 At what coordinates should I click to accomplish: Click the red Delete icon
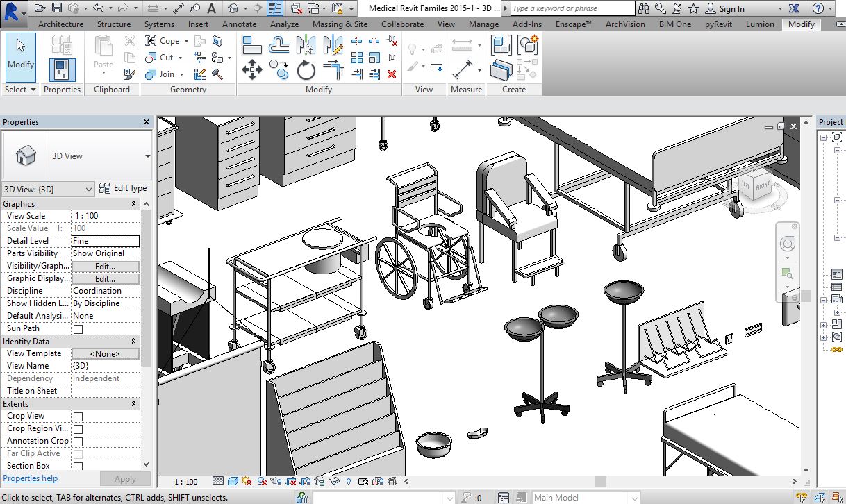pyautogui.click(x=392, y=74)
